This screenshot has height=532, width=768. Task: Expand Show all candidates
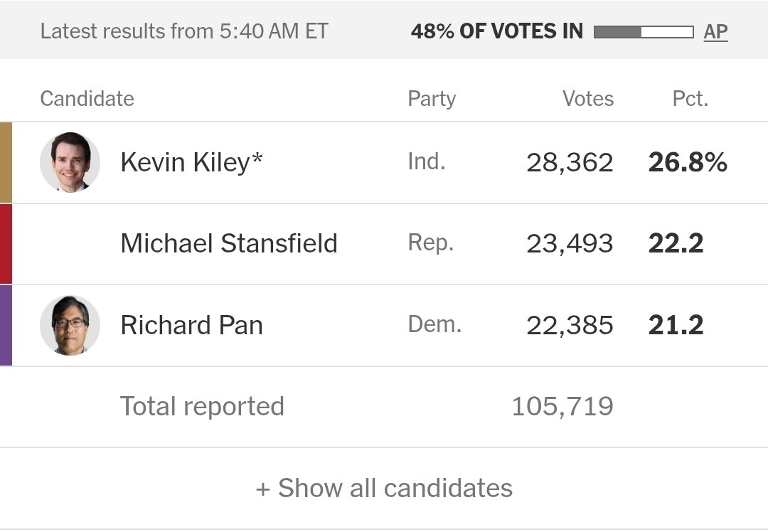tap(384, 488)
